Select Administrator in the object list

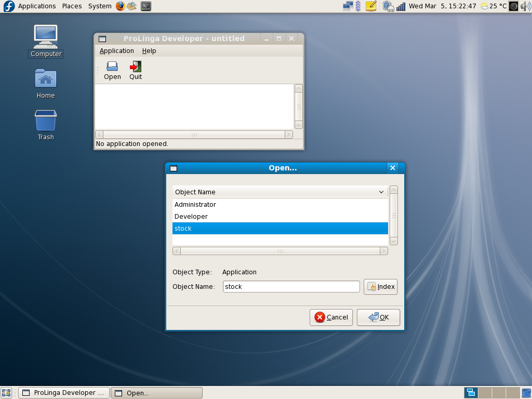coord(280,204)
